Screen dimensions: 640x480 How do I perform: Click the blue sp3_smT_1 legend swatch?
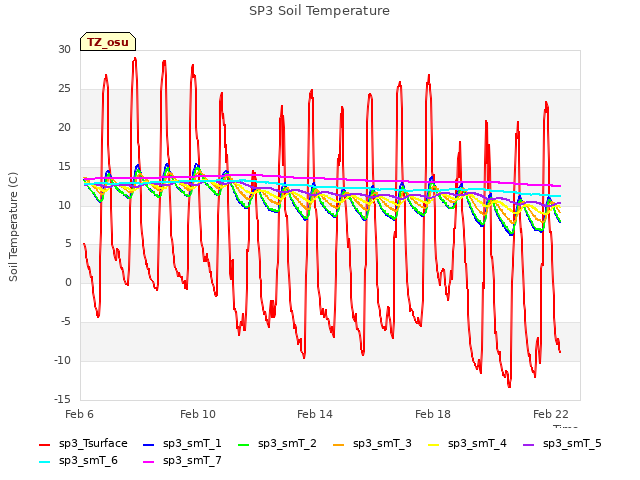(149, 444)
